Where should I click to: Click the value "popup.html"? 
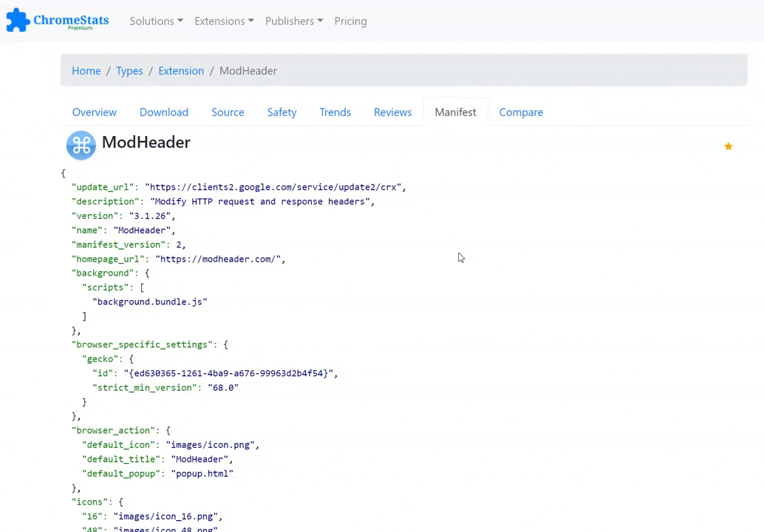[202, 474]
